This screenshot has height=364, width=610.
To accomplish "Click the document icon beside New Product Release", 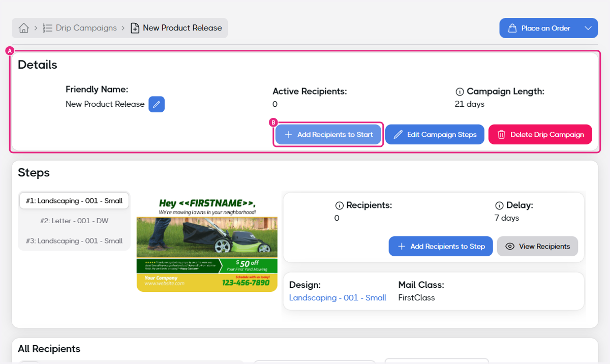I will point(135,28).
